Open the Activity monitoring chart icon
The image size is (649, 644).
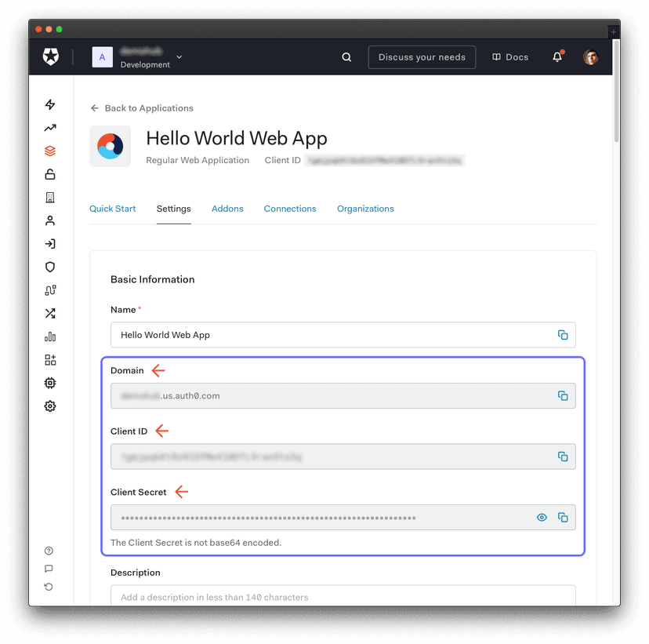click(49, 127)
